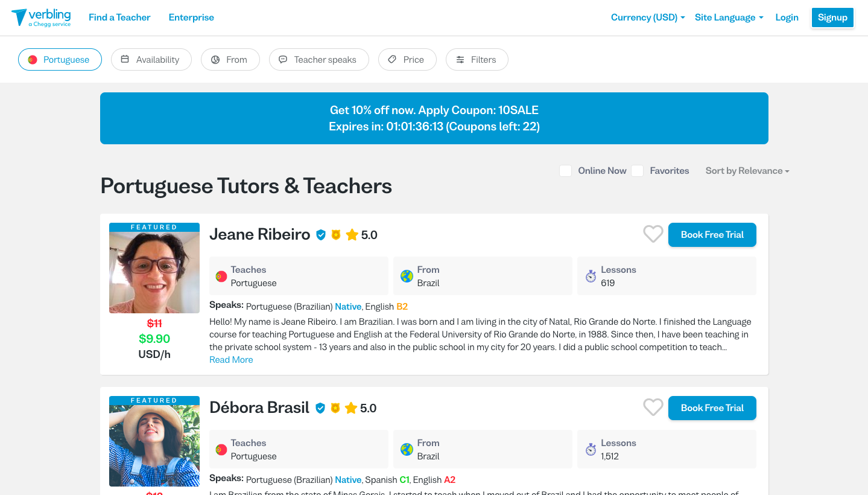Click Jeane Ribeiro's gold star rating
Screen dimensions: 868x495
(352, 235)
